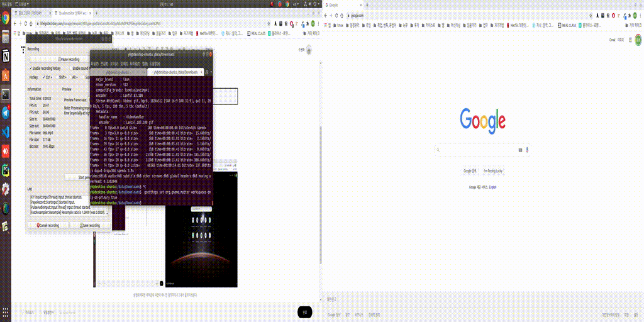
Task: Open a new tab next to the Google tab
Action: click(x=367, y=5)
